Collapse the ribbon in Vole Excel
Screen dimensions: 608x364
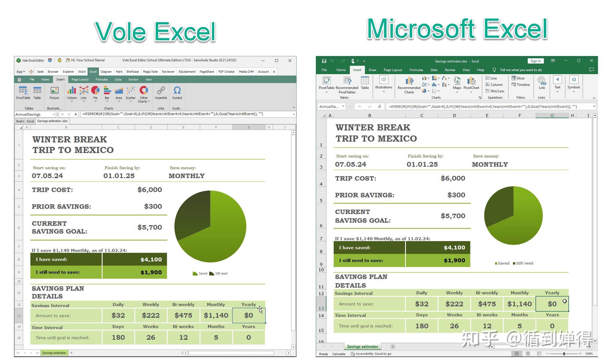point(294,107)
